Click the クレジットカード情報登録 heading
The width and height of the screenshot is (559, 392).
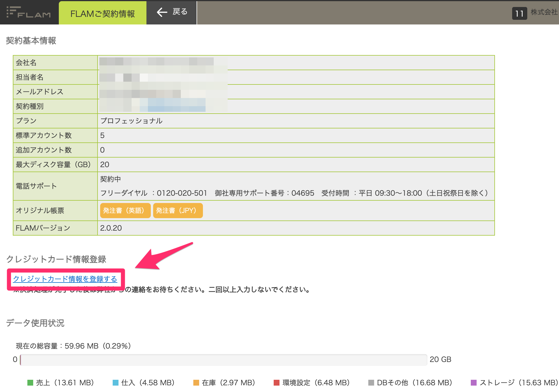(x=56, y=259)
